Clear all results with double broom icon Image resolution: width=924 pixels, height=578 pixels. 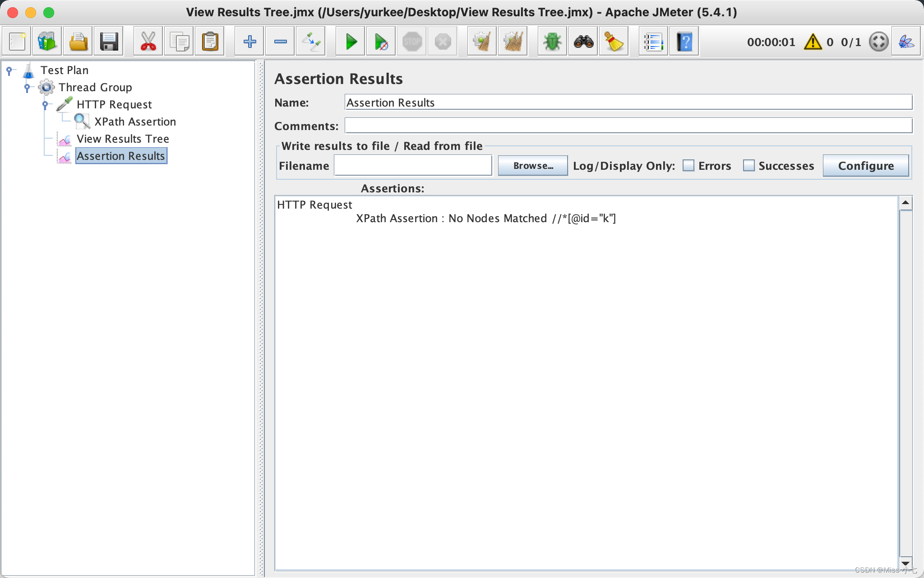pyautogui.click(x=513, y=42)
